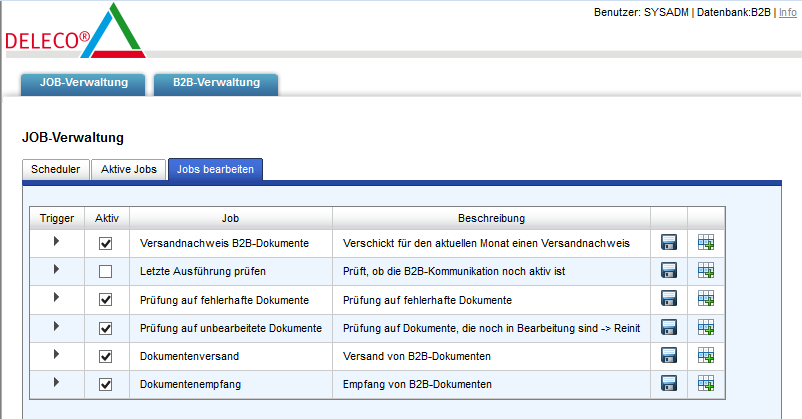Save the Dokumentenversand job row
Screen dimensions: 802x419
669,355
